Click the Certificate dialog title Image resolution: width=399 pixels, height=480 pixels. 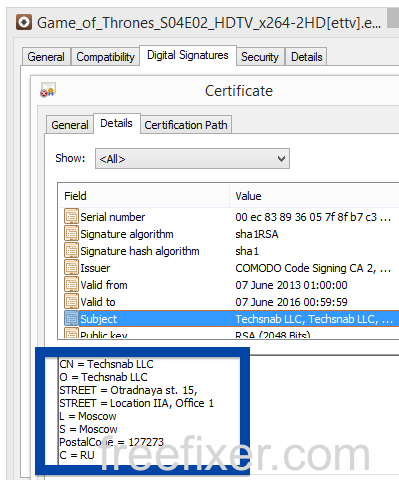pos(239,91)
